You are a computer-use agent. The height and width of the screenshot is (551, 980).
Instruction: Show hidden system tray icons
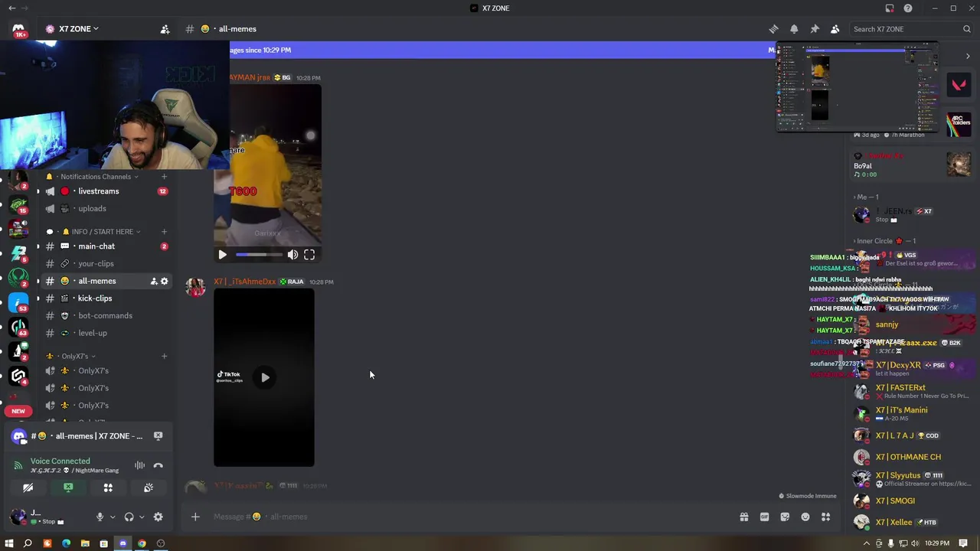(x=867, y=543)
